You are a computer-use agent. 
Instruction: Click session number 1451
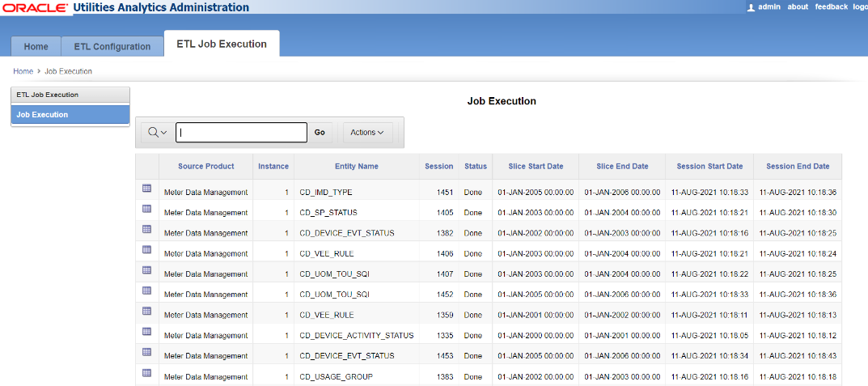point(445,192)
